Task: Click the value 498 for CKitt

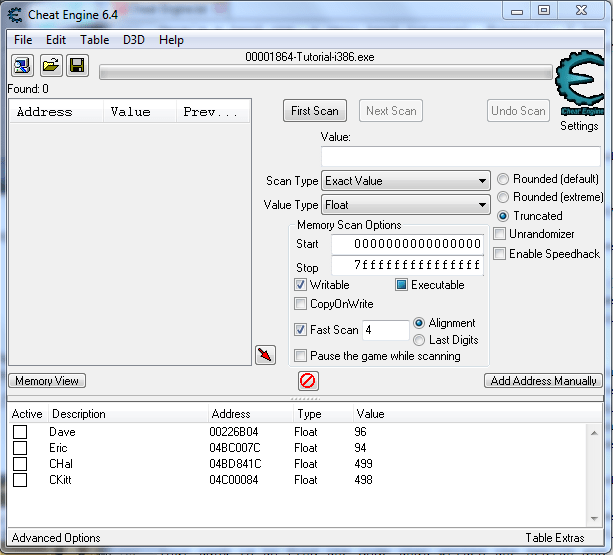Action: pyautogui.click(x=363, y=480)
